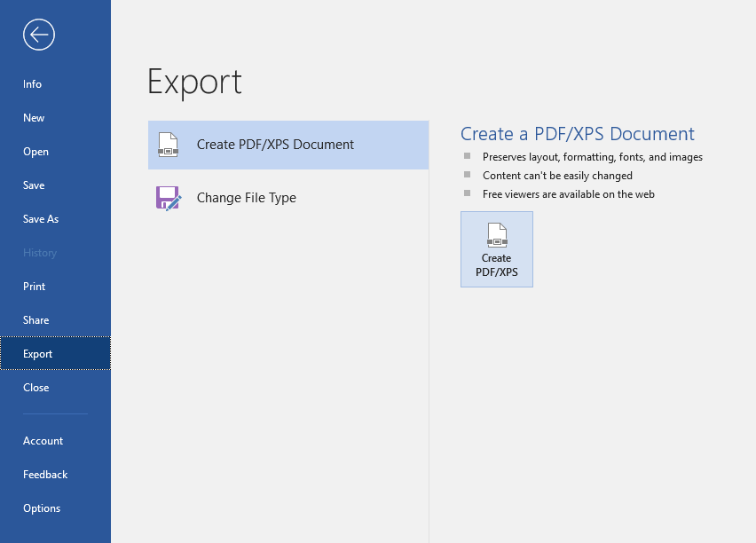Open the Share options
This screenshot has width=756, height=543.
[36, 320]
